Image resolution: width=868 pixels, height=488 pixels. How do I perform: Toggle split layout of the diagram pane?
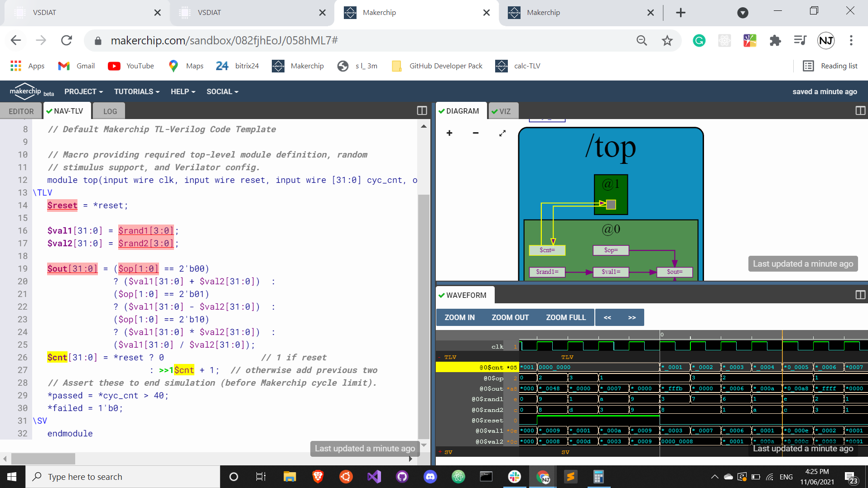[860, 110]
